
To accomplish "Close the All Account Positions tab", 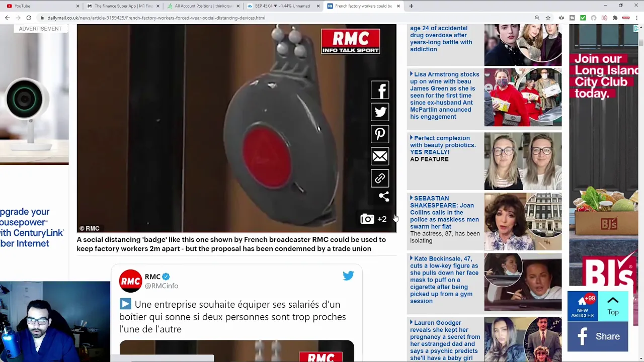I will (x=237, y=6).
